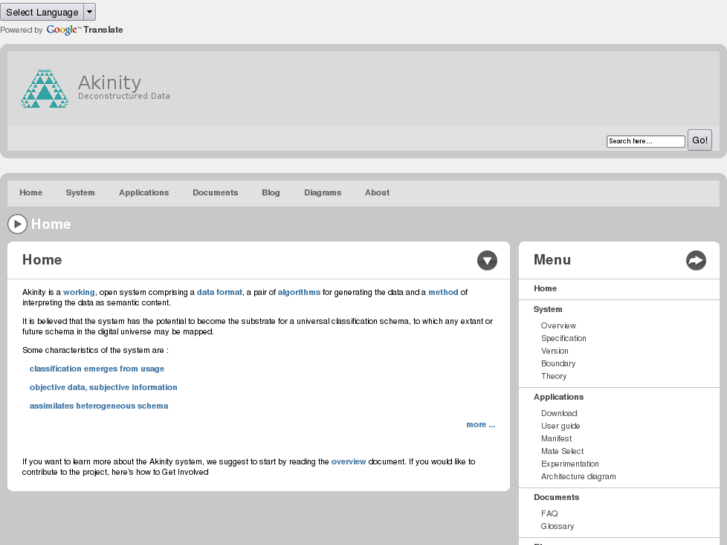The height and width of the screenshot is (545, 727).
Task: Open Overview in the side Menu
Action: [558, 326]
